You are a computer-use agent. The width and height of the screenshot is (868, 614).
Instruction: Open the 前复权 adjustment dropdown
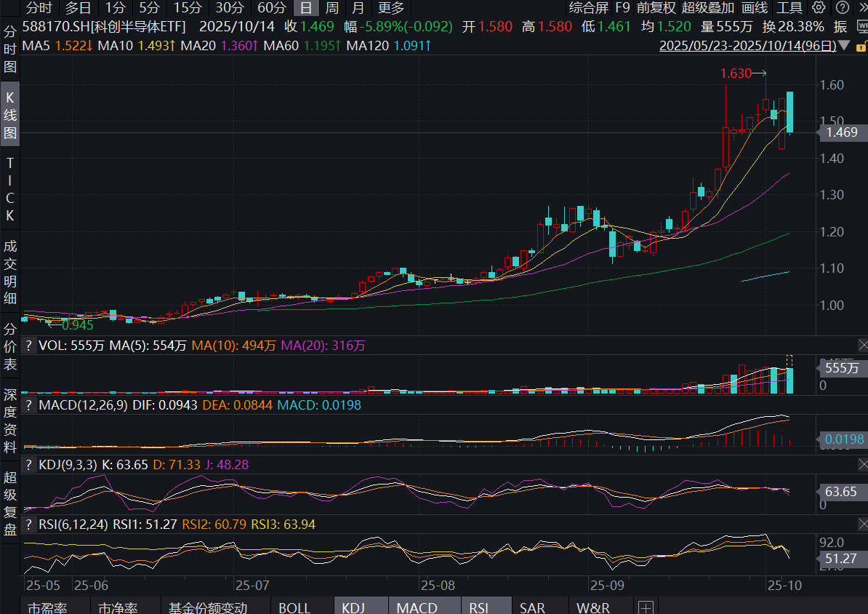[x=656, y=8]
